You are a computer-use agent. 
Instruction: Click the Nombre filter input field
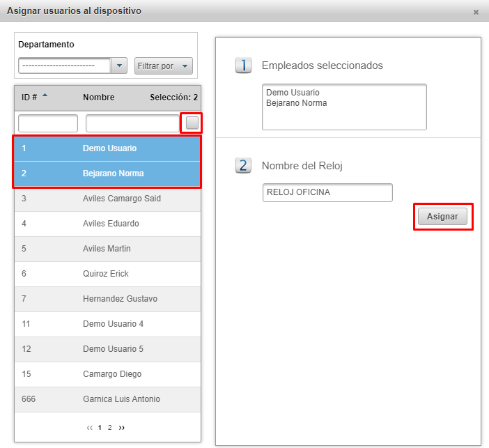click(132, 123)
